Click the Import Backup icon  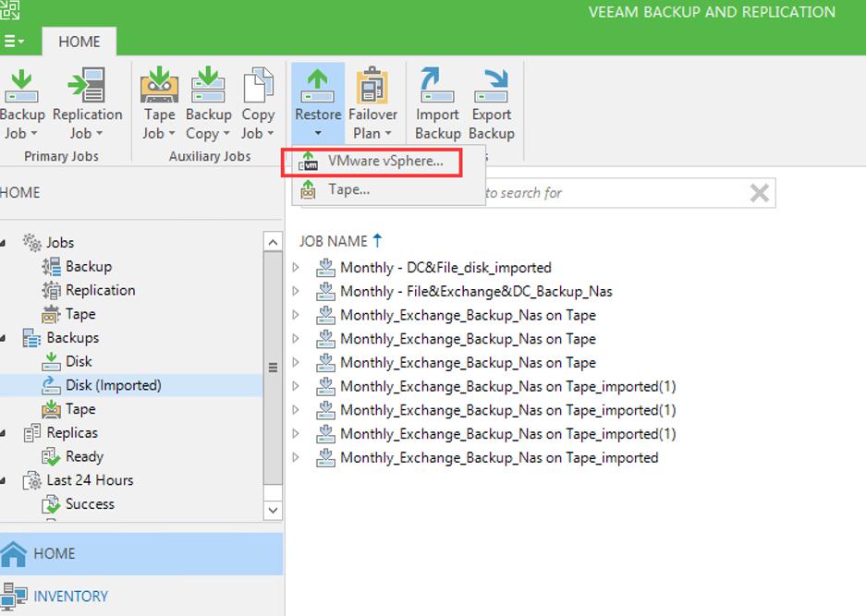pos(437,90)
